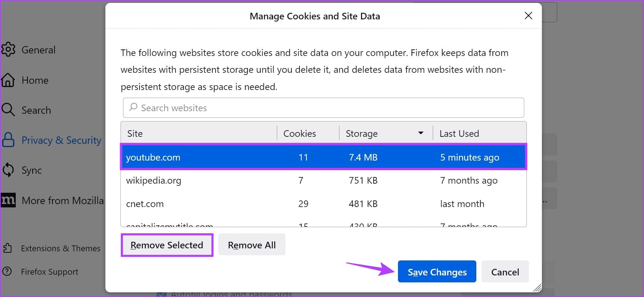Cancel the cookie changes
644x297 pixels.
(x=505, y=272)
